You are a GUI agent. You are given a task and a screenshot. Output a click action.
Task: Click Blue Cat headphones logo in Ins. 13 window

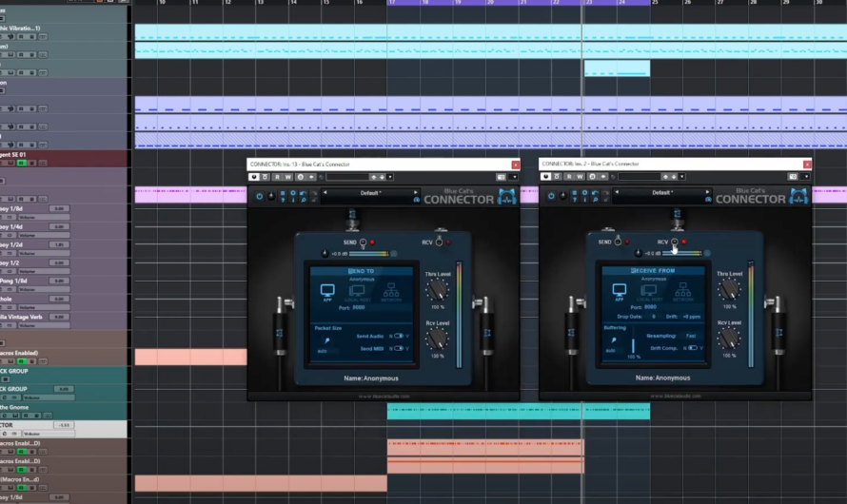(506, 197)
